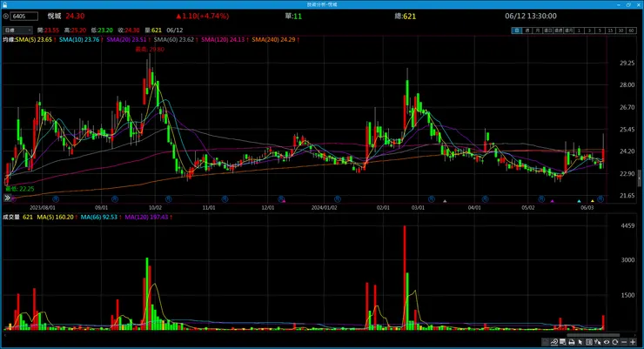The width and height of the screenshot is (644, 349).
Task: Select the 還日 adjusted daily tab
Action: tap(548, 30)
